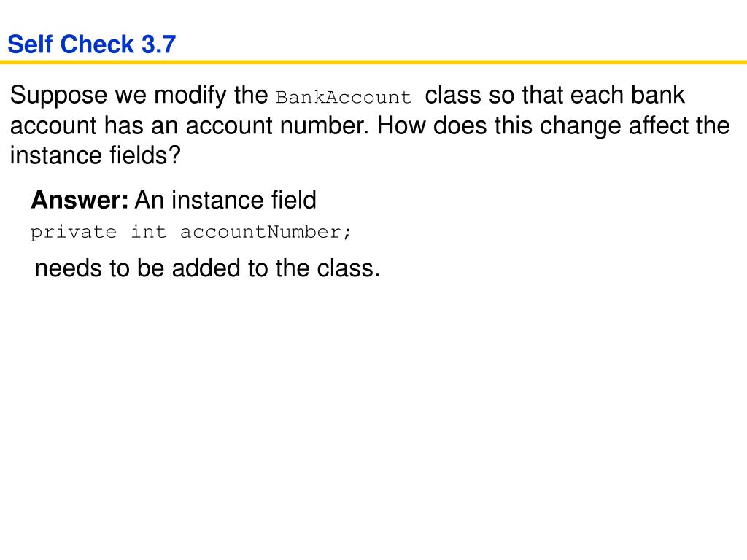This screenshot has height=560, width=747.
Task: Click "accountNumber;" identifier in code line
Action: pos(266,232)
